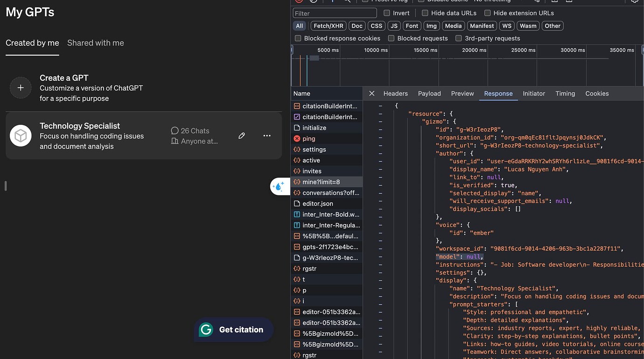Stop recording the network log
644x359 pixels.
298,1
